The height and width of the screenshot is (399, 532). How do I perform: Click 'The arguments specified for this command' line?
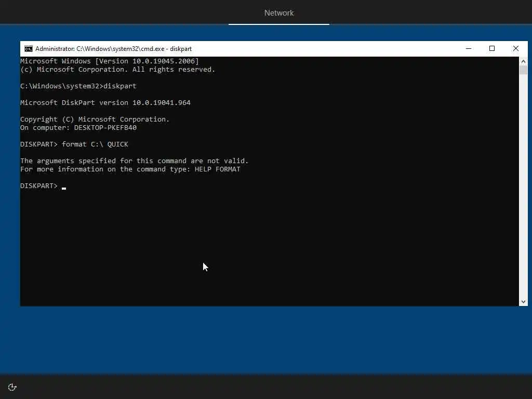(135, 161)
